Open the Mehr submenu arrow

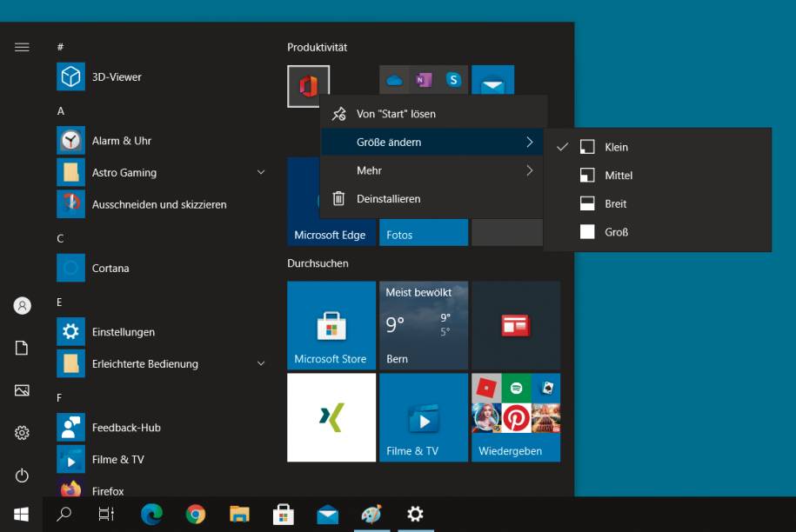pos(530,170)
